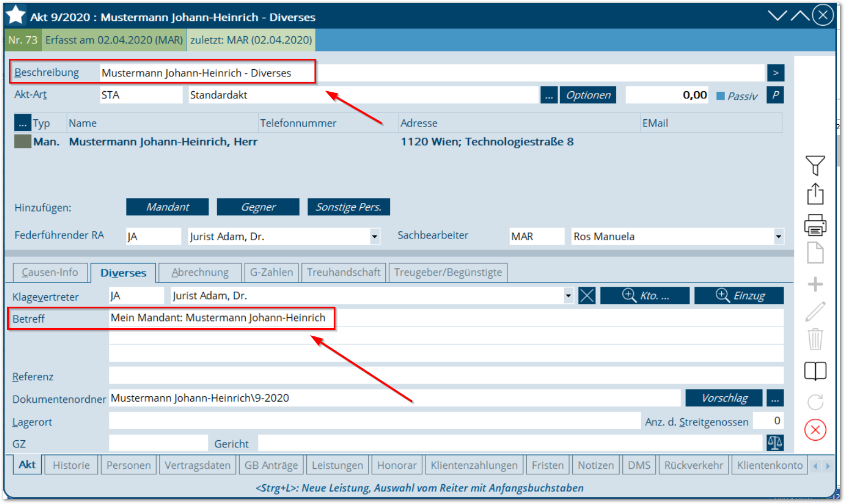Click the P button beside Passiv

point(775,95)
